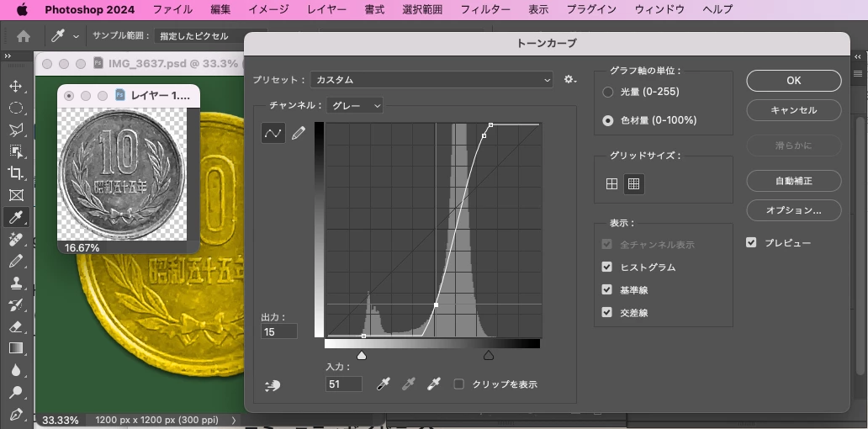Toggle the プレビュー checkbox
868x429 pixels.
point(751,242)
